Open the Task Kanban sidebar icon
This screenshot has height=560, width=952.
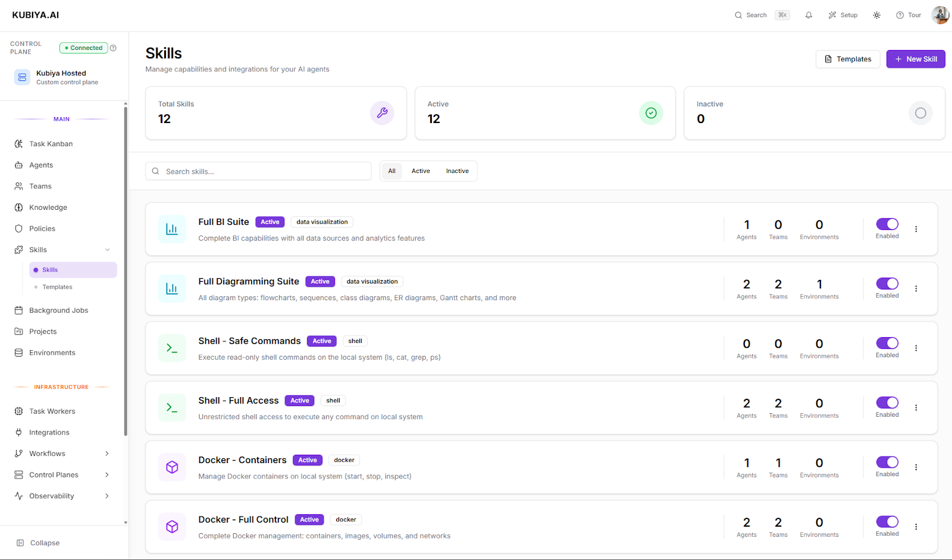[20, 143]
